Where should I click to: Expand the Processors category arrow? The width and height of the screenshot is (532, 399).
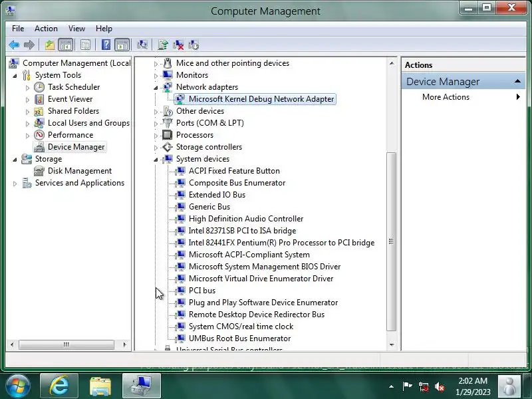coord(156,136)
